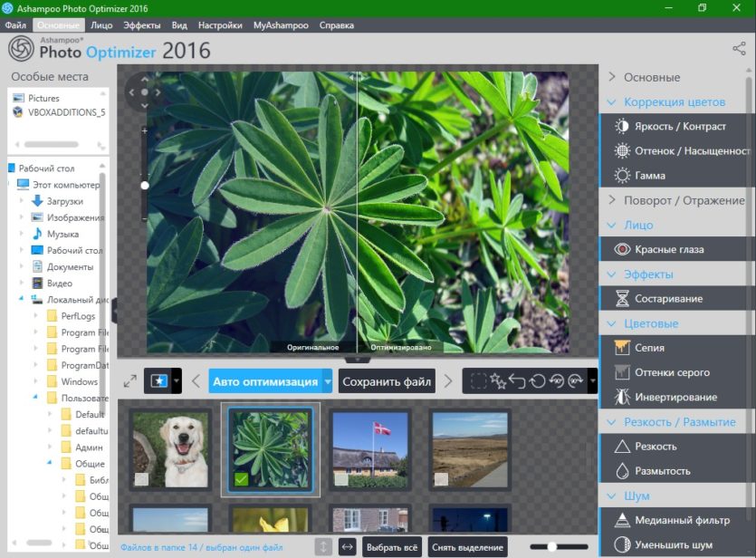Click the undo arrow icon

517,381
